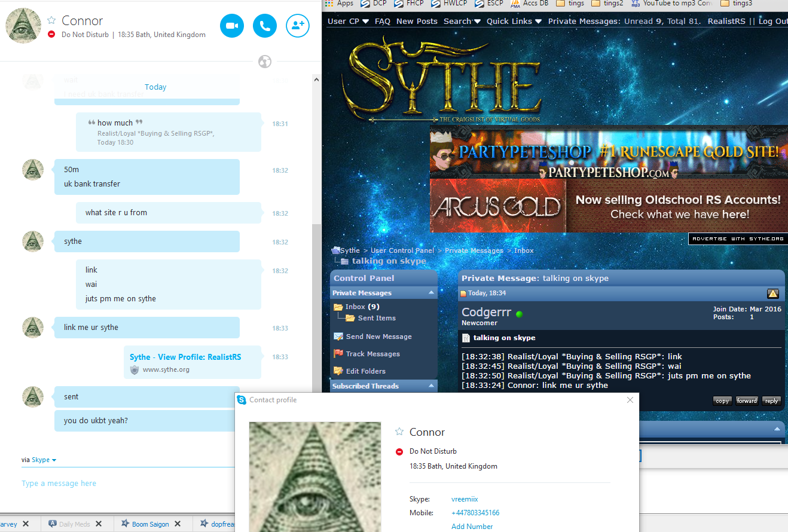Click the globe icon above the Skype chat
The height and width of the screenshot is (532, 788).
click(265, 62)
